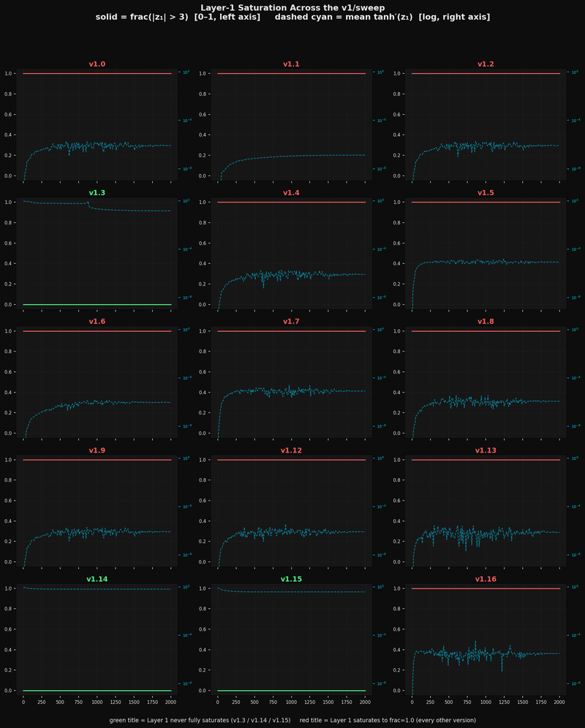Viewport: 585px width, 728px height.
Task: Click the 250 x-axis tick label below the v1.14 plot
Action: click(42, 703)
